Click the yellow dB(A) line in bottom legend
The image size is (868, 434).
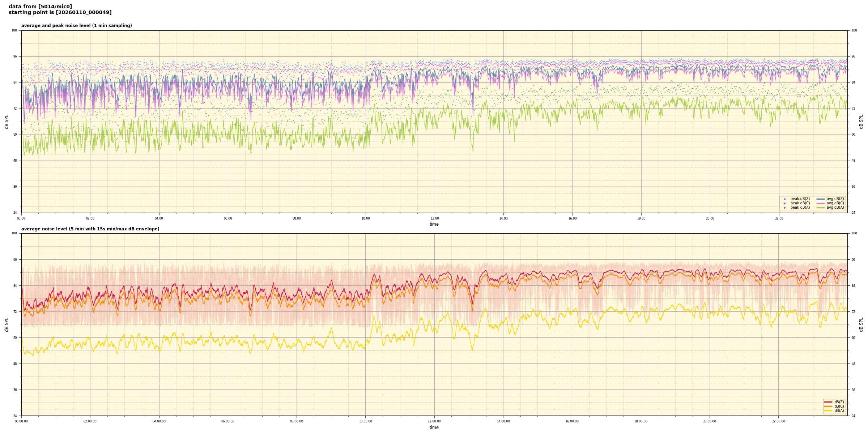[828, 410]
